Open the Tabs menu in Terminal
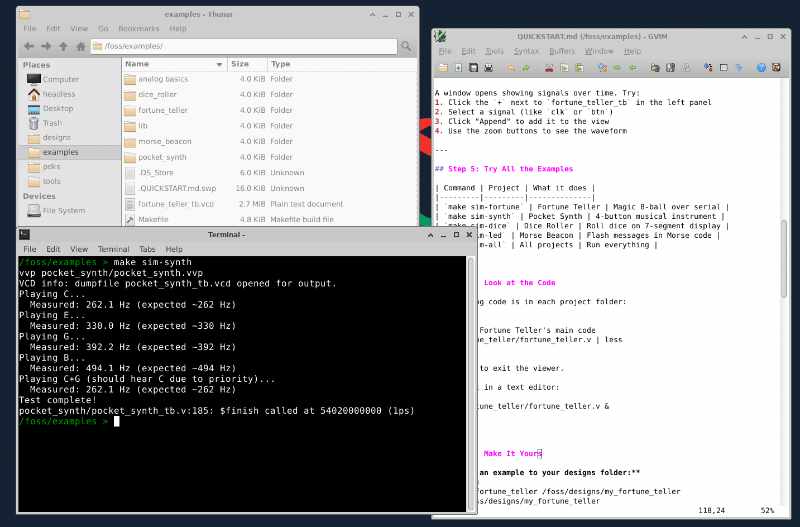 (147, 248)
